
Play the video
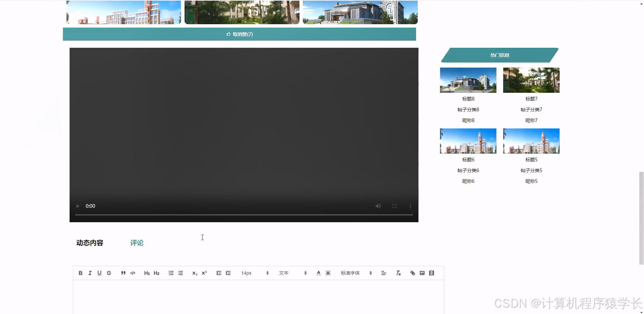[78, 206]
